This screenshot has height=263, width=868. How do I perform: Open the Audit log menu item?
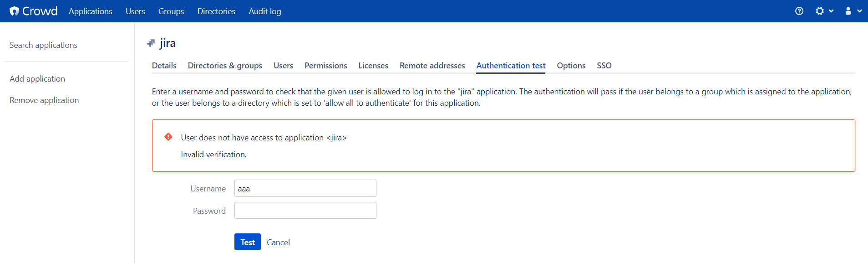[265, 11]
